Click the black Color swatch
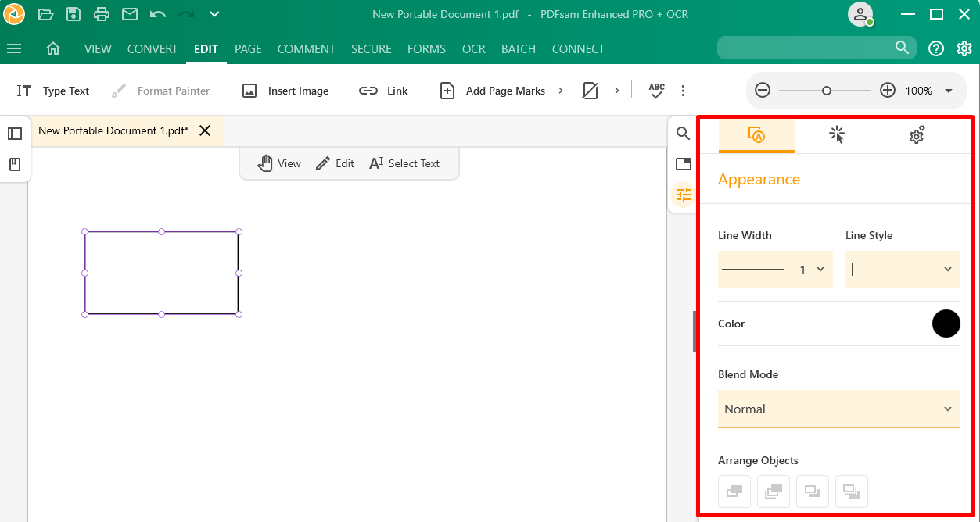Viewport: 980px width, 522px height. pyautogui.click(x=946, y=324)
